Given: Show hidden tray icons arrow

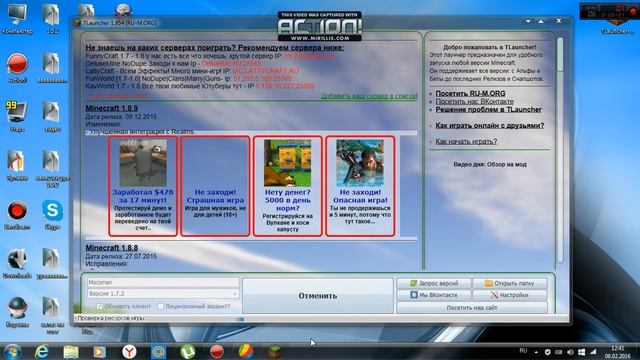Looking at the screenshot, I should (x=536, y=352).
